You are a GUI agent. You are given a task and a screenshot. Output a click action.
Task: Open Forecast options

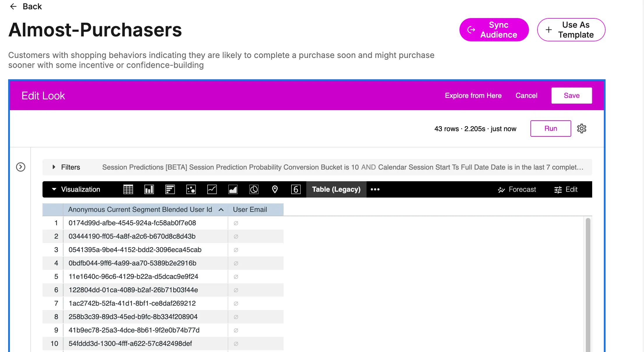[517, 189]
